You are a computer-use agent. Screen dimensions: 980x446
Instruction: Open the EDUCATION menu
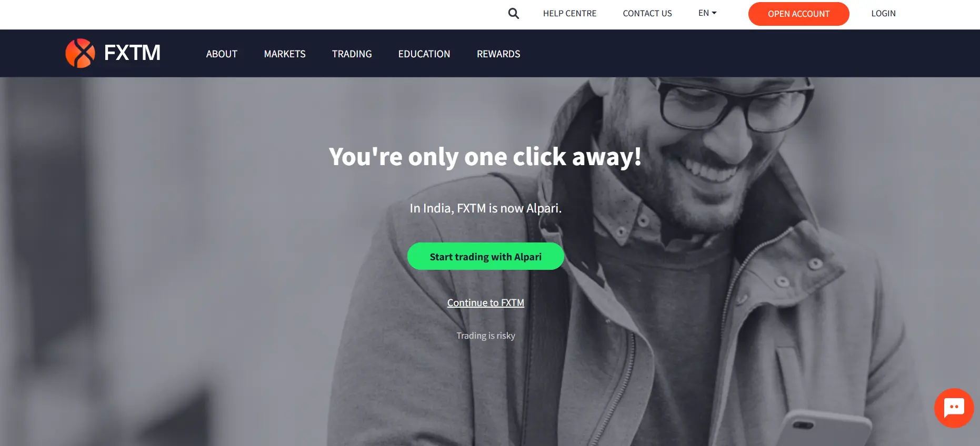pos(424,54)
